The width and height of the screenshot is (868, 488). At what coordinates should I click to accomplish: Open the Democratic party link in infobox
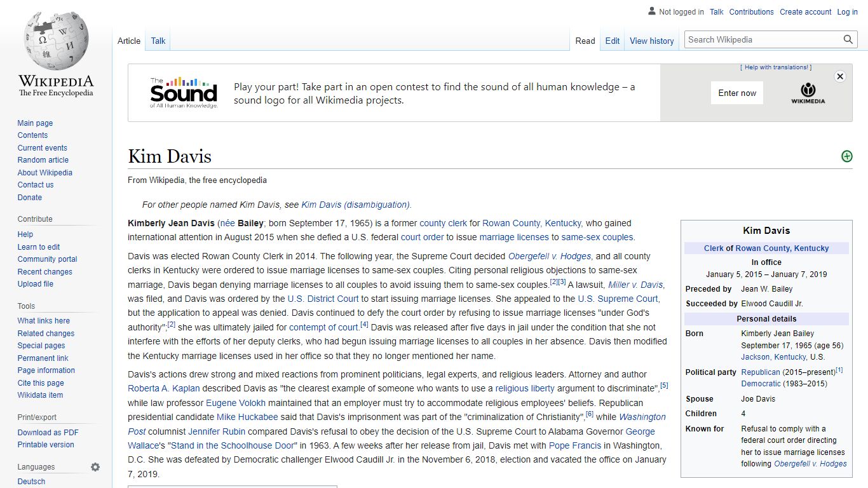click(x=761, y=384)
